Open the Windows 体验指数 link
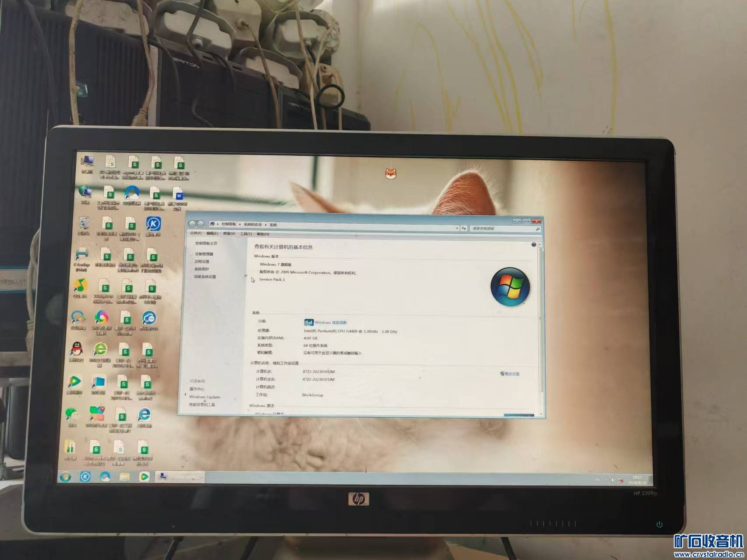Screen dimensions: 747x560 331,323
